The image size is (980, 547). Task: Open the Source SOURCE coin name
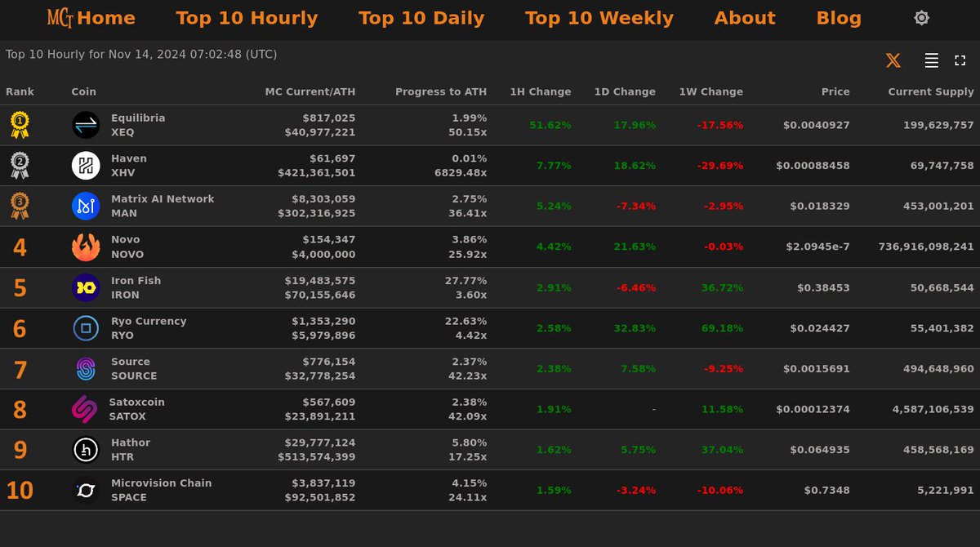click(x=134, y=369)
